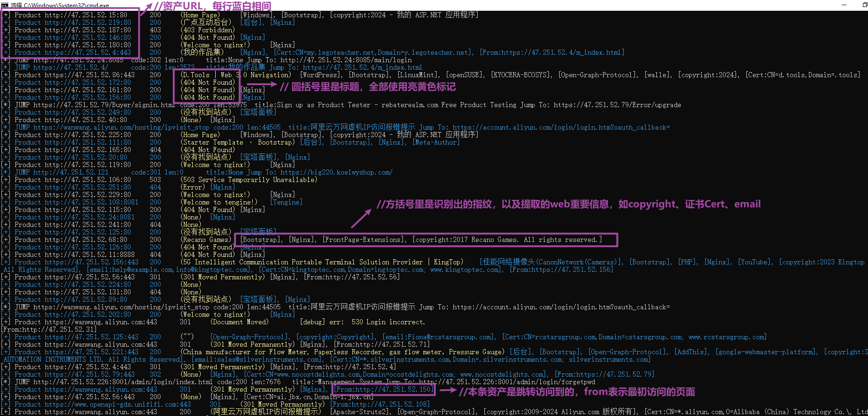The width and height of the screenshot is (868, 416).
Task: Select the (D.Tools | Web 3.0 Navigation) title
Action: (x=235, y=75)
